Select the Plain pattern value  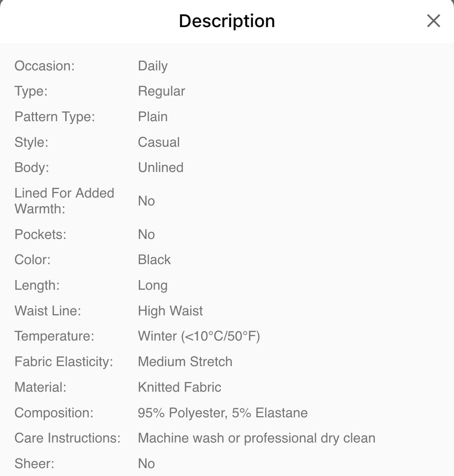[153, 117]
